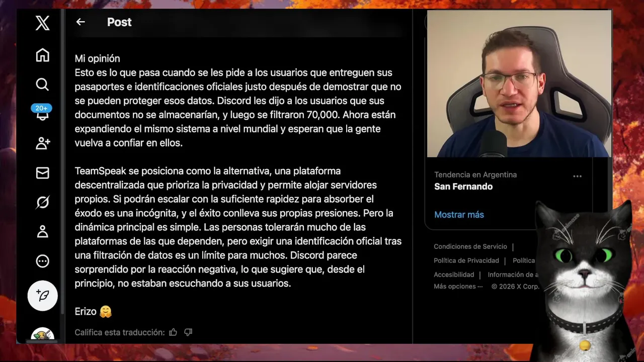Click Mostrar más link
The image size is (644, 362).
point(459,215)
